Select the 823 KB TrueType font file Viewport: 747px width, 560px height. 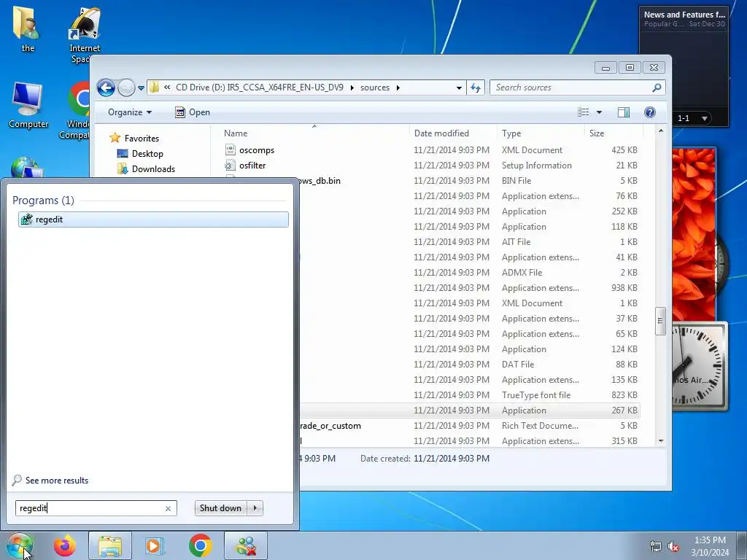coord(470,394)
